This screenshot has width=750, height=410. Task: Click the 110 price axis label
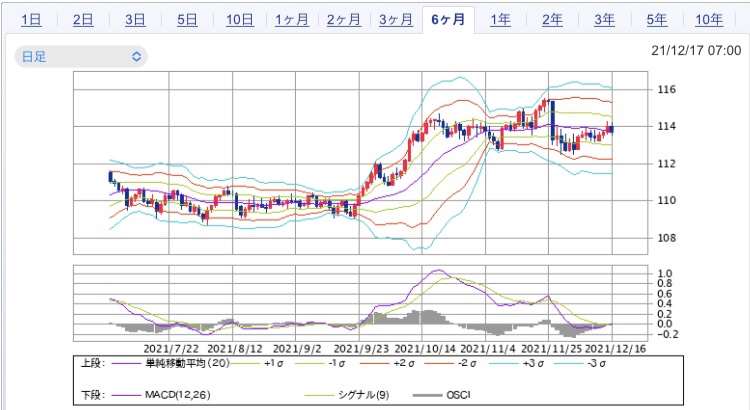point(666,200)
